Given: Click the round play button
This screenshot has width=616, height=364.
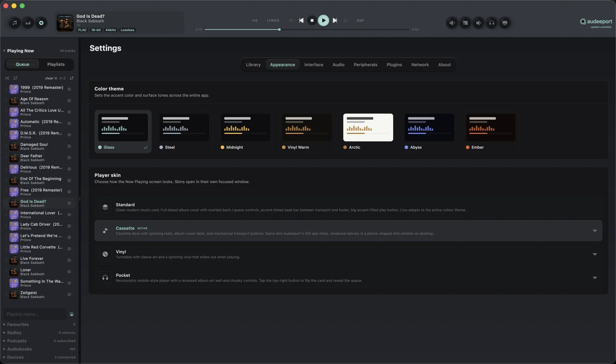Looking at the screenshot, I should click(323, 20).
